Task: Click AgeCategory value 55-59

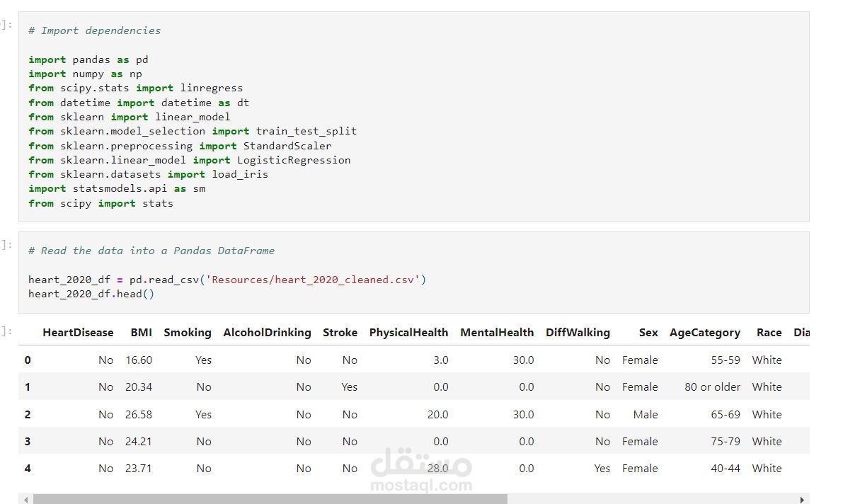Action: [726, 360]
